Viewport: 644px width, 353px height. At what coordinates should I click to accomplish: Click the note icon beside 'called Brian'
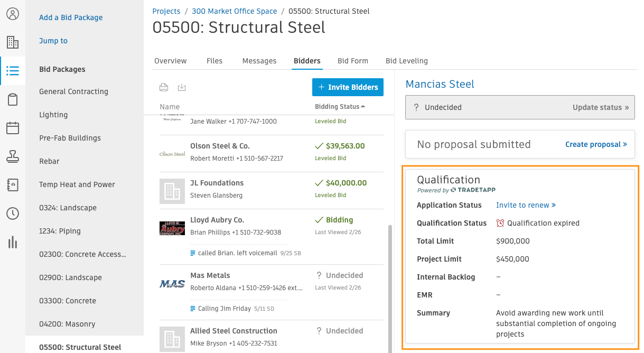[193, 253]
